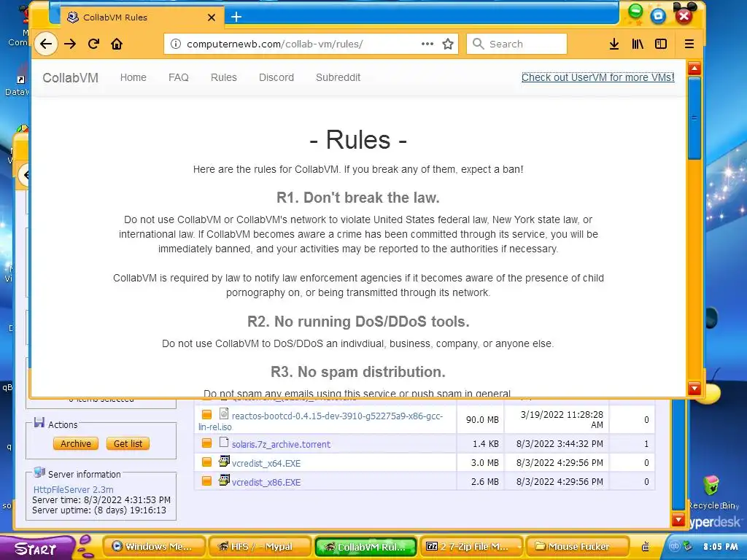Switch to Windows Media taskbar button
The width and height of the screenshot is (747, 560).
tap(154, 547)
